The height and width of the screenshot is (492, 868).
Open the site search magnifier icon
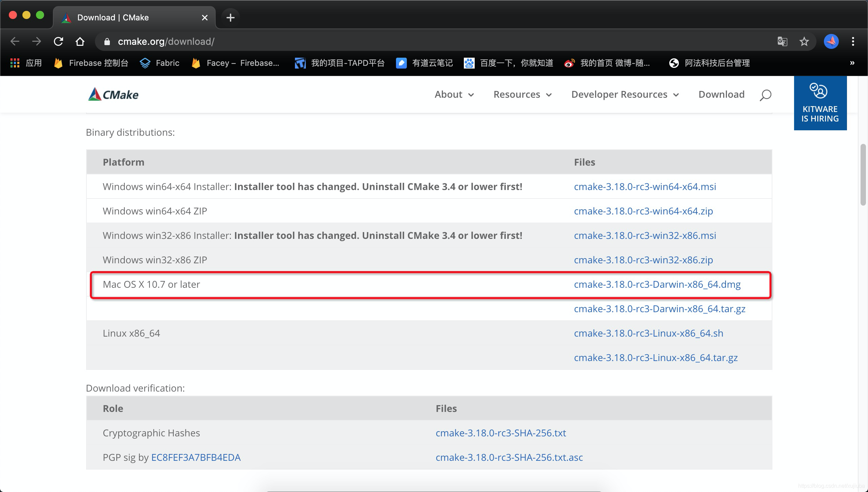(x=765, y=95)
